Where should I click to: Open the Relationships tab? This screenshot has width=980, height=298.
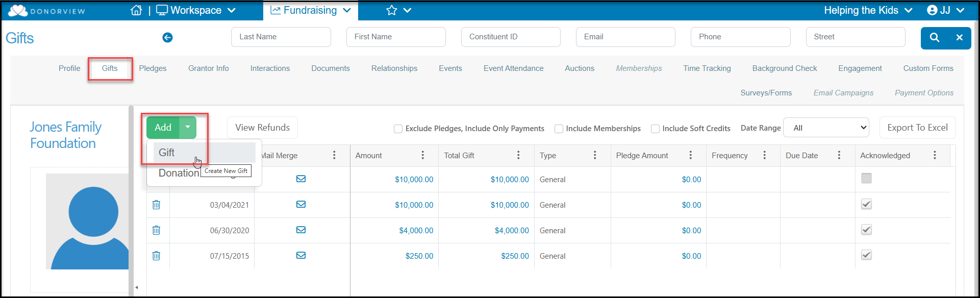394,68
